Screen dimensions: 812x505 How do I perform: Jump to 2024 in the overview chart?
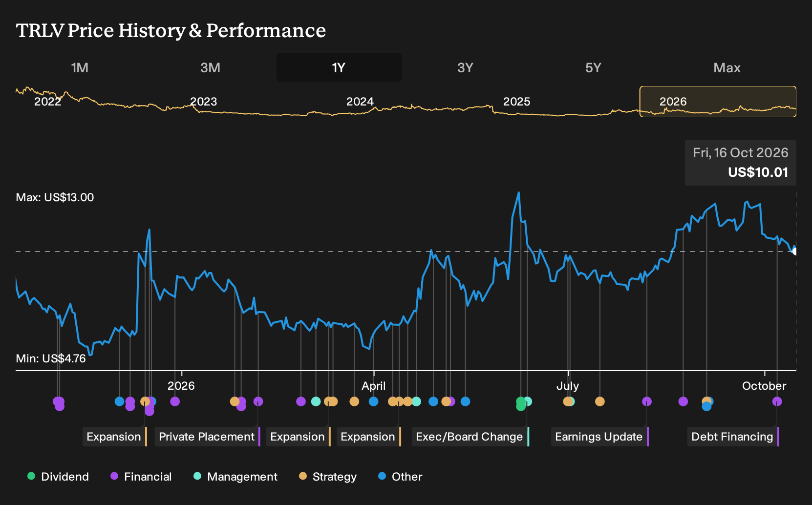[360, 102]
